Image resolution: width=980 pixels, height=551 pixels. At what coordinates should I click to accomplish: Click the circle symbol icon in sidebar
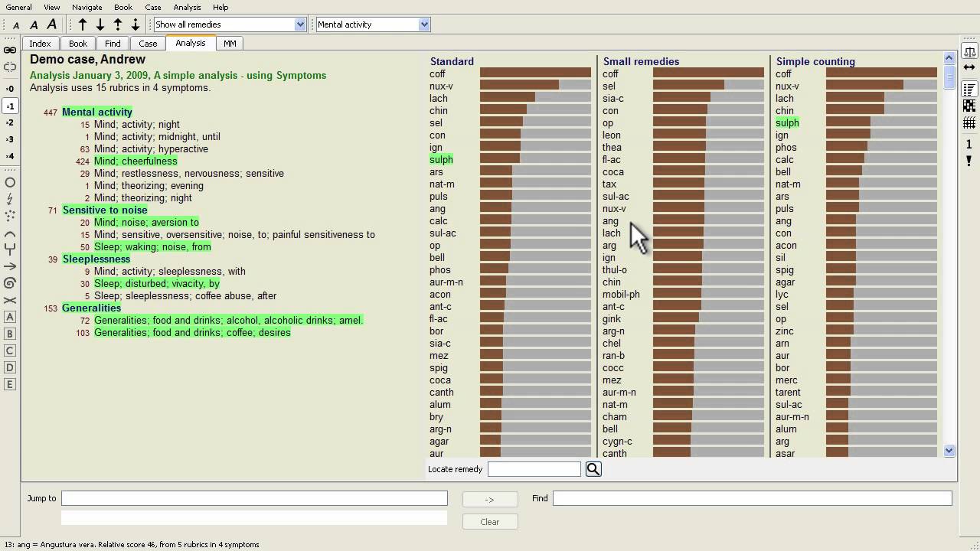(10, 182)
